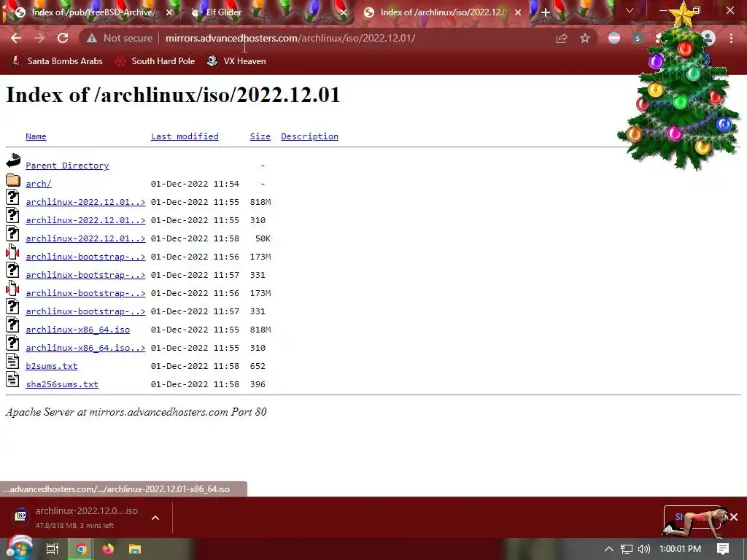This screenshot has height=560, width=747.
Task: Open the volume control tray icon
Action: tap(643, 549)
